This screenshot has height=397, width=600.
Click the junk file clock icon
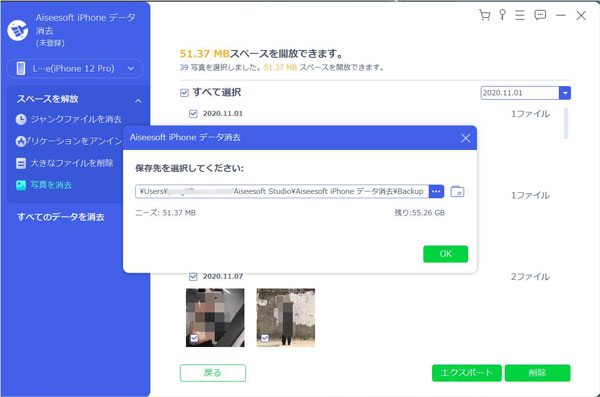point(21,119)
